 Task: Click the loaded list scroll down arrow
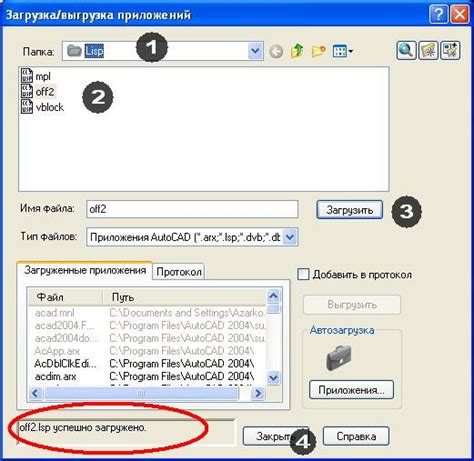(x=273, y=378)
